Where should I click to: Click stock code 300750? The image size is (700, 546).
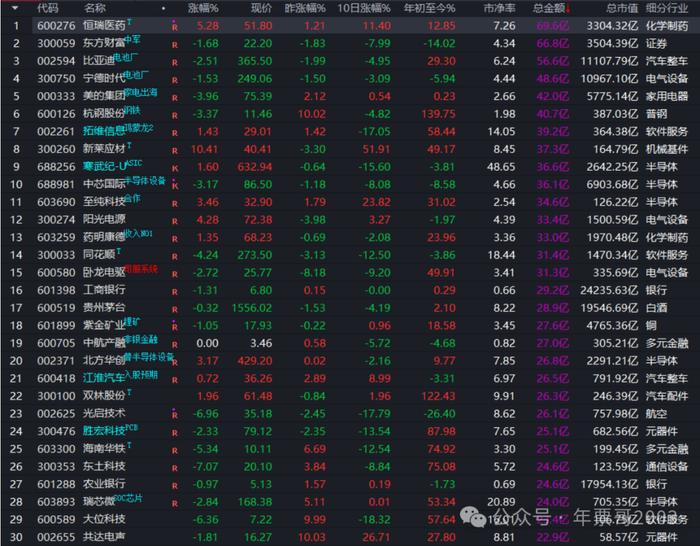[56, 79]
